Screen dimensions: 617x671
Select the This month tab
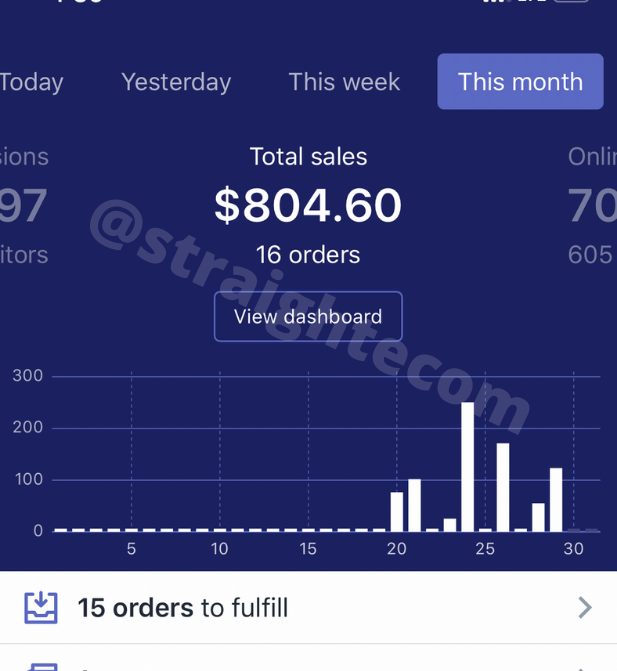click(x=520, y=81)
